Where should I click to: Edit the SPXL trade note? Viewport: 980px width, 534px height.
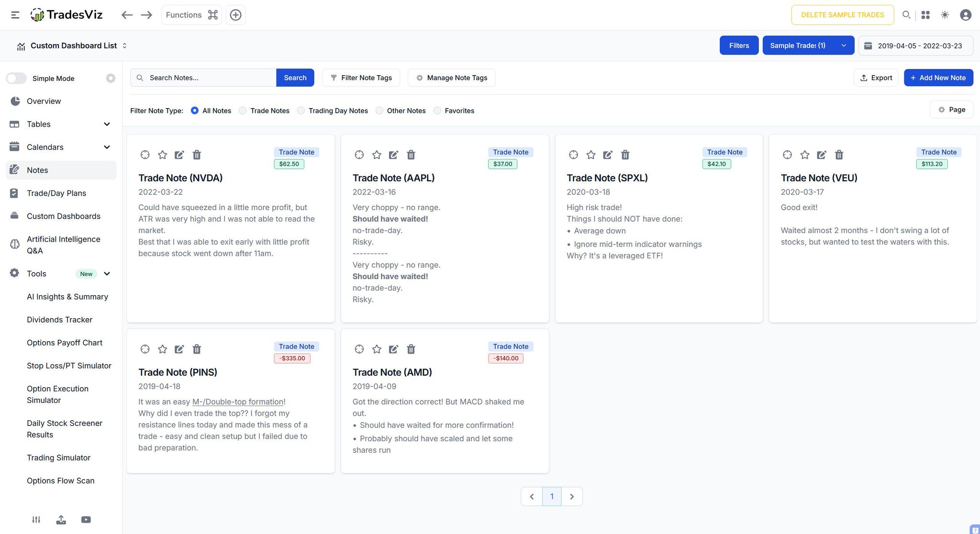(608, 155)
